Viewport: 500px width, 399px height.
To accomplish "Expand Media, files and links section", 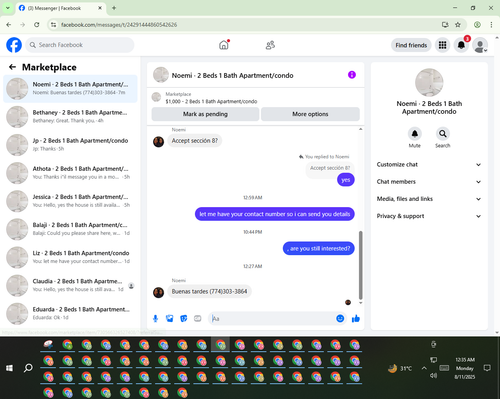I will pyautogui.click(x=429, y=199).
